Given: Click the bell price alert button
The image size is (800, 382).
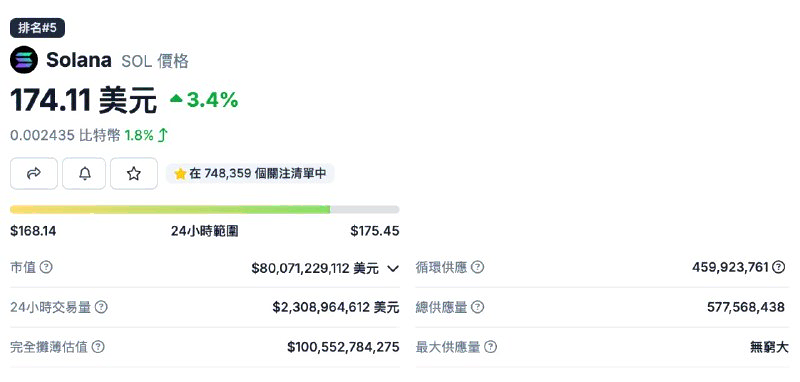Looking at the screenshot, I should point(84,174).
